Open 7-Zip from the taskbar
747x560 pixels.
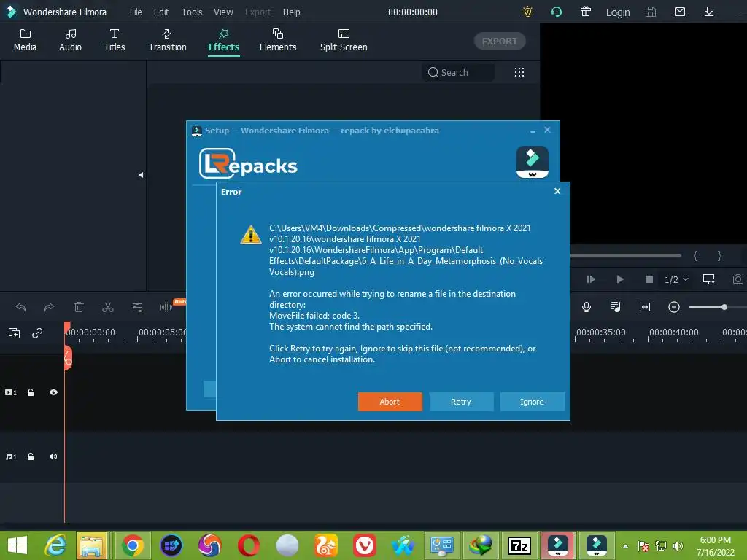coord(519,545)
